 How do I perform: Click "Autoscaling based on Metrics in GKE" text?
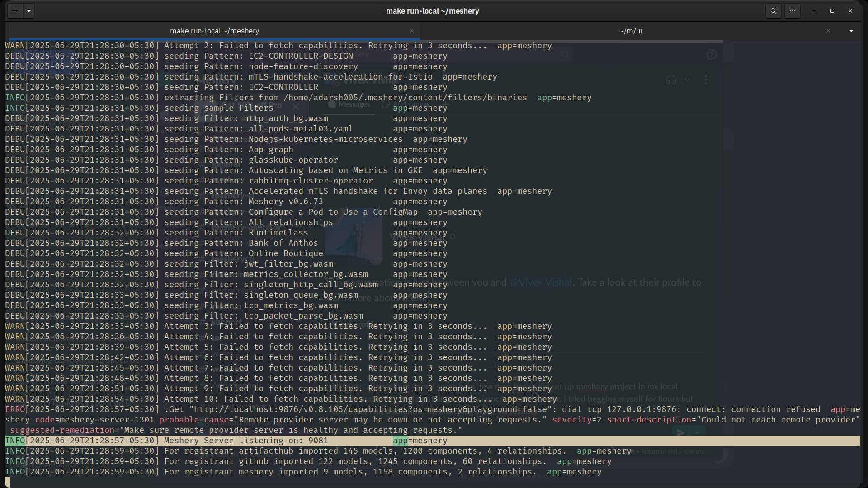(x=335, y=170)
